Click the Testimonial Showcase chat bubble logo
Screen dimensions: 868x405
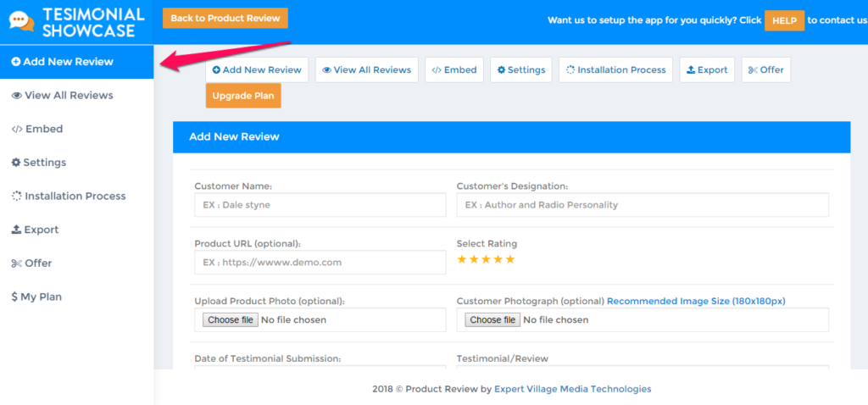click(20, 23)
